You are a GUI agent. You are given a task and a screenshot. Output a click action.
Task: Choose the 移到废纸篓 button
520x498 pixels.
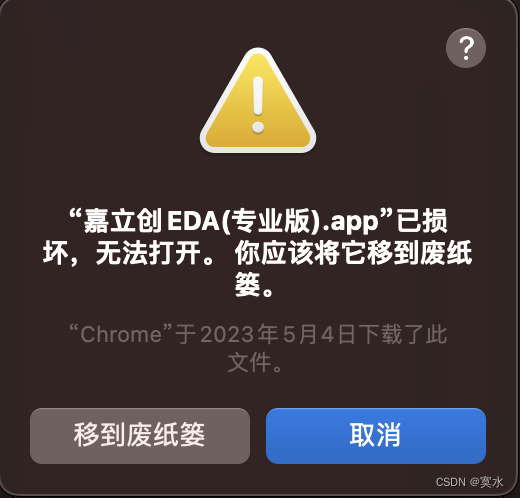[x=140, y=436]
